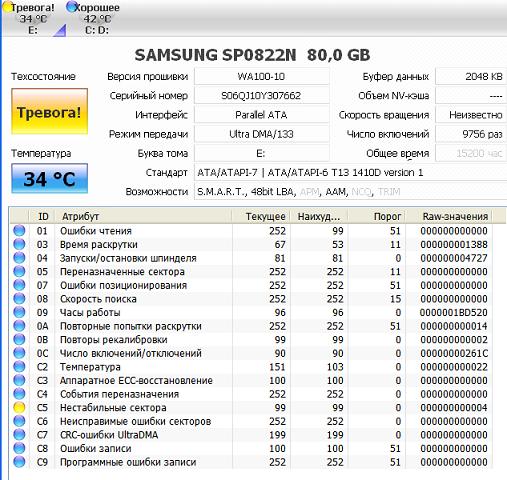Click the 15200 час total time field

[x=471, y=153]
